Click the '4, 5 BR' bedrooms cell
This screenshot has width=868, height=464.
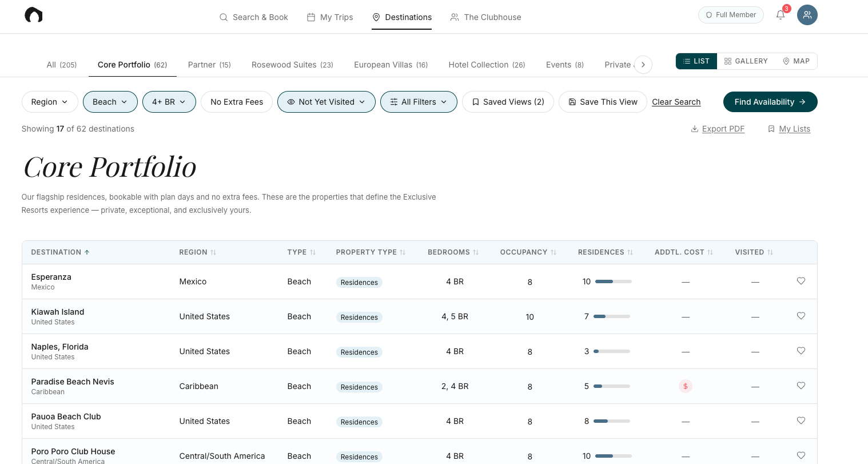[x=455, y=316]
